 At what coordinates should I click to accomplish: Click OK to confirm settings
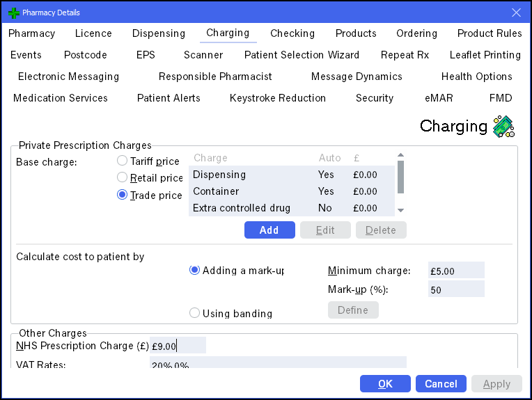click(385, 384)
